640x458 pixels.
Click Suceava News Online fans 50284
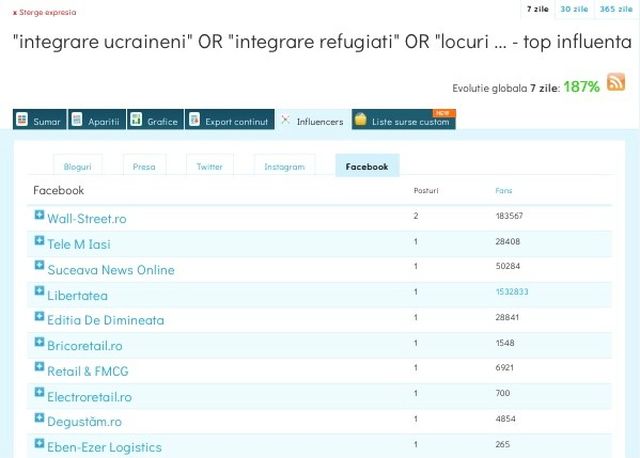(508, 266)
